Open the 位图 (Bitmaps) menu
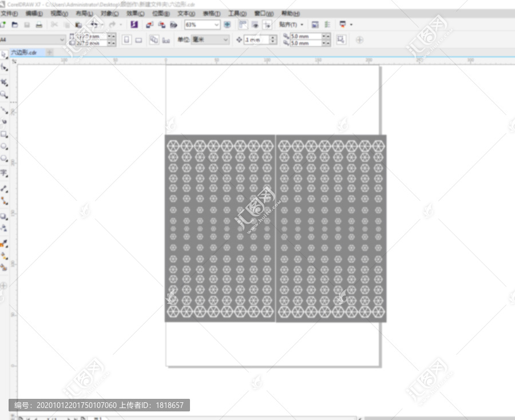 [x=161, y=14]
